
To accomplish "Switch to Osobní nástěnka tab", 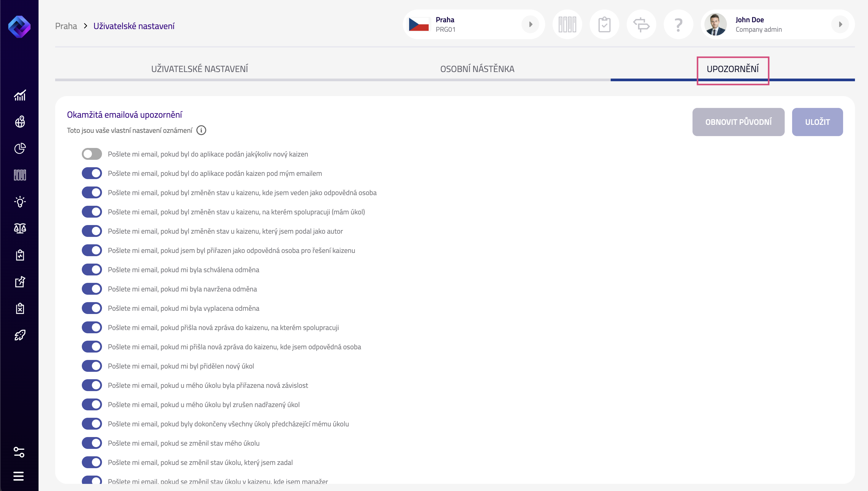I will click(477, 69).
